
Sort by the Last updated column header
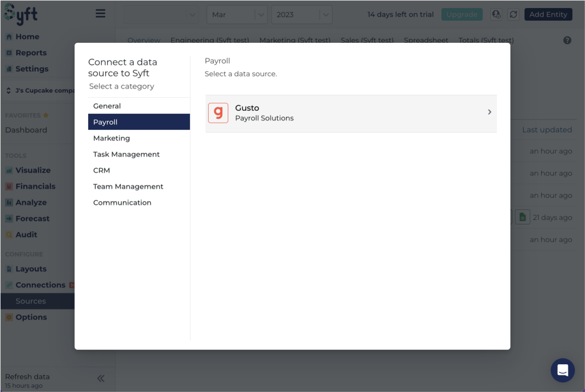547,129
